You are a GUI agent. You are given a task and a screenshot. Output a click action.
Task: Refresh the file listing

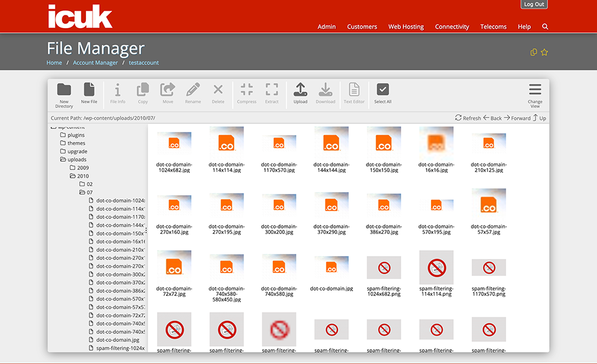[x=468, y=118]
